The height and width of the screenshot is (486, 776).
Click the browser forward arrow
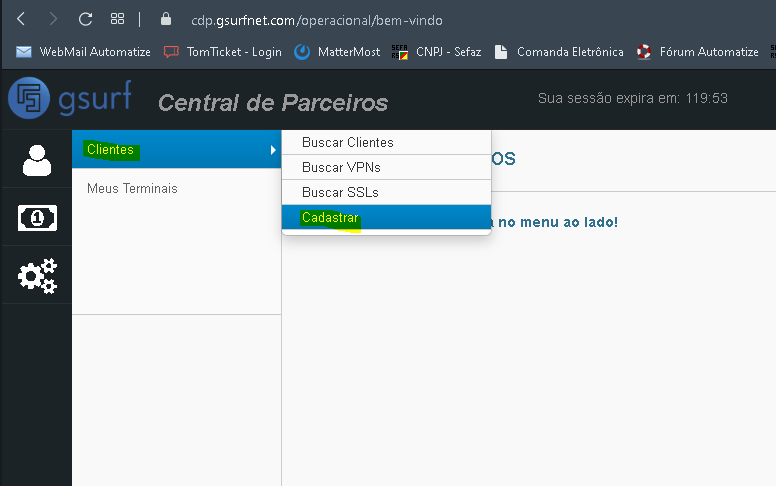53,19
